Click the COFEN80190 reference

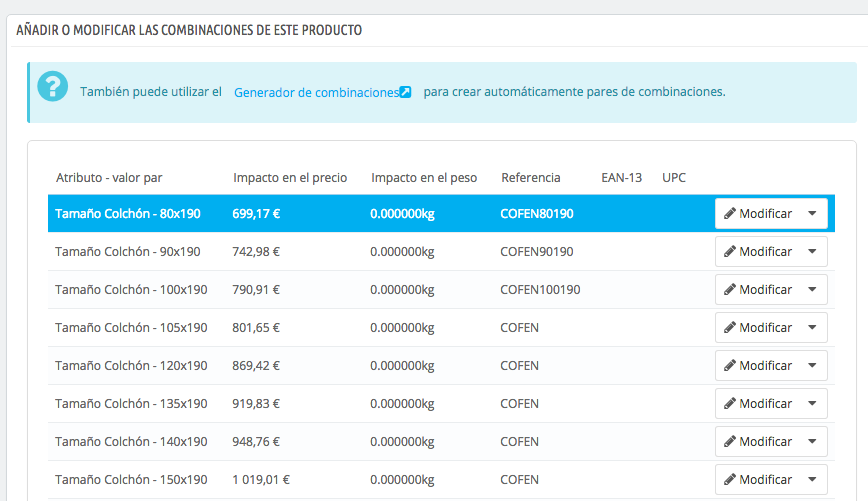pyautogui.click(x=537, y=214)
